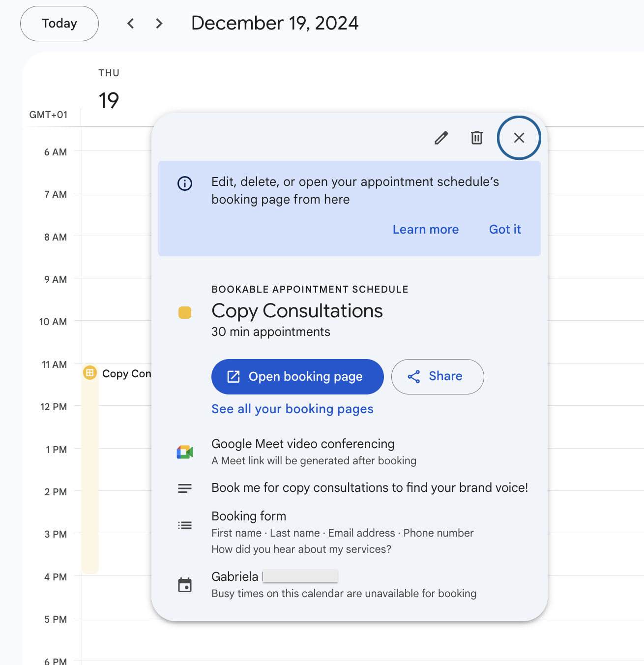This screenshot has height=665, width=644.
Task: Click the description lines icon
Action: 184,488
